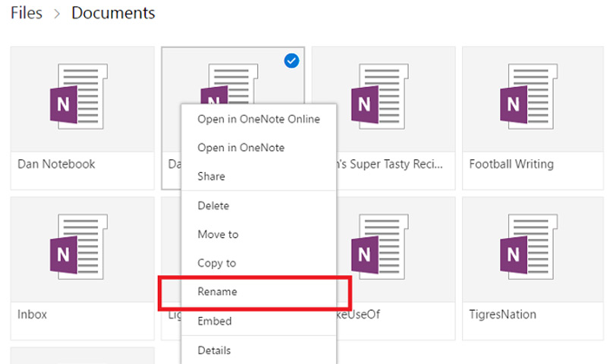Click the Documents breadcrumb label
The width and height of the screenshot is (607, 364).
113,14
